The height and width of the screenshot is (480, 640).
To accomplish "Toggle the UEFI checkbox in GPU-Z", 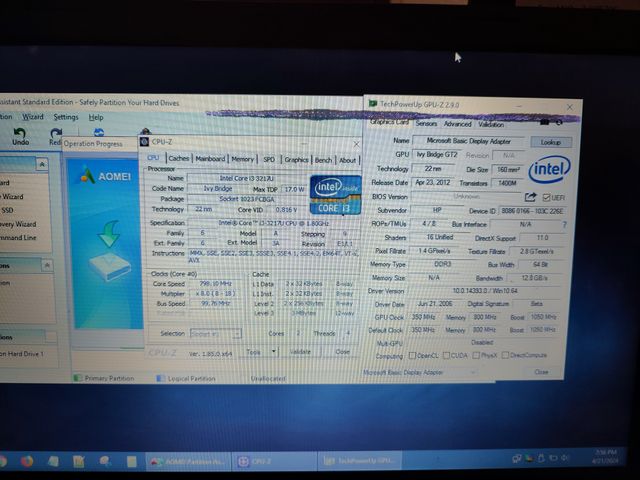I will (546, 198).
